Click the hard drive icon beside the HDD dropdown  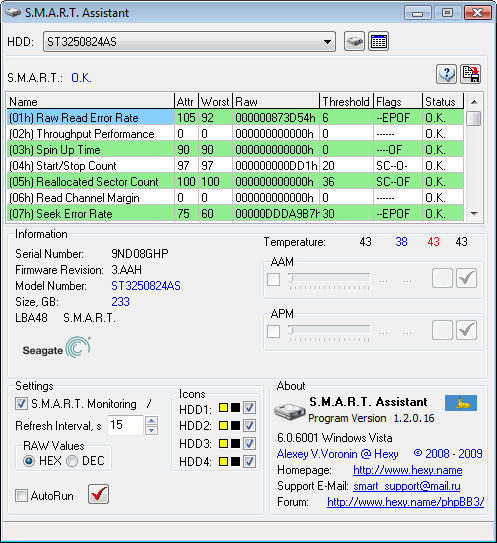coord(354,42)
